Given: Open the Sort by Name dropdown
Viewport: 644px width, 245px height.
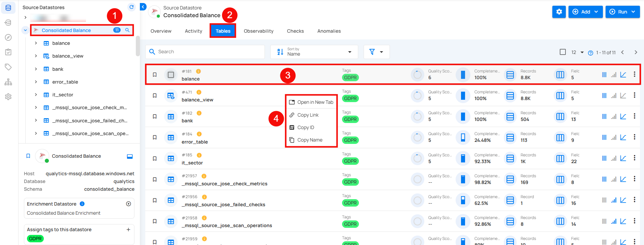Looking at the screenshot, I should [x=314, y=52].
